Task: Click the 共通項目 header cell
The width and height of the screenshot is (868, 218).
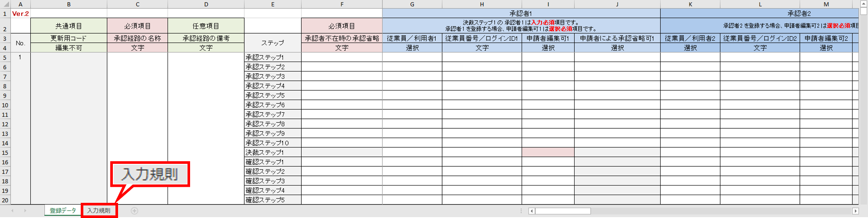Action: pyautogui.click(x=69, y=26)
